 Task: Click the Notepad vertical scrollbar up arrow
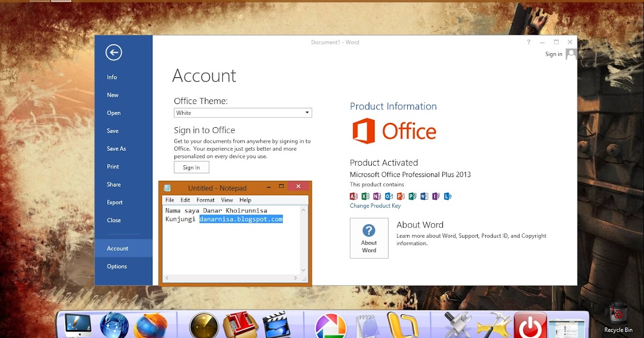[x=303, y=210]
